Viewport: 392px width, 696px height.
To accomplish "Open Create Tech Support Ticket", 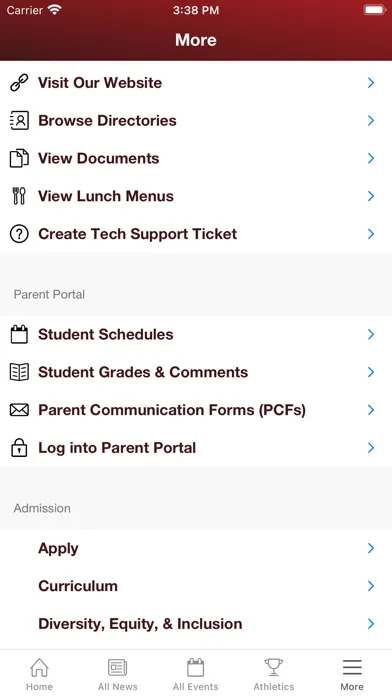I will [x=196, y=234].
